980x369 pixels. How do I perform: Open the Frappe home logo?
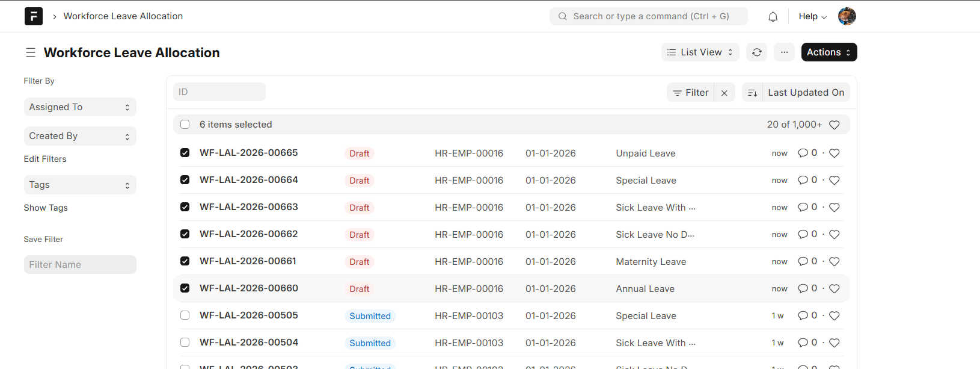tap(34, 16)
